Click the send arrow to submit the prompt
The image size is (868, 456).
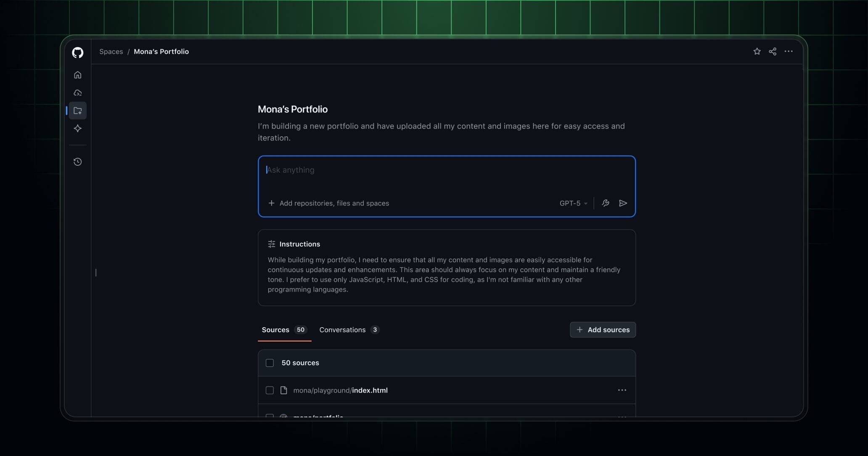[x=623, y=203]
